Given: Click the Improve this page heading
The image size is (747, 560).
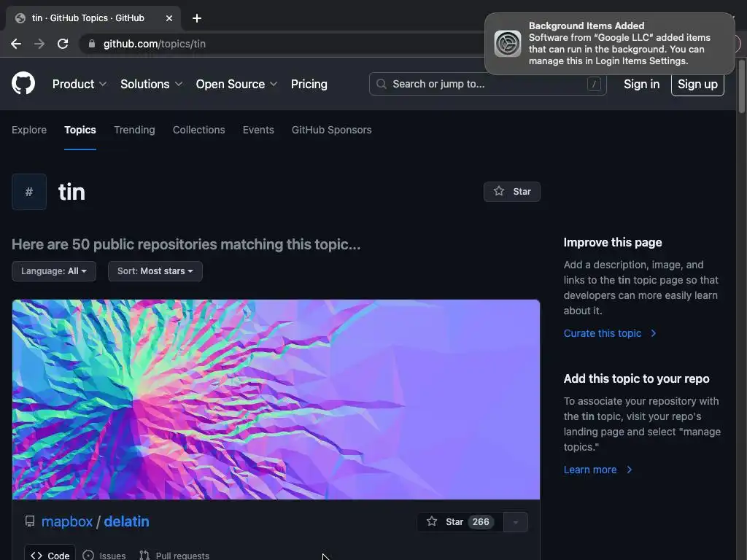Looking at the screenshot, I should 613,242.
